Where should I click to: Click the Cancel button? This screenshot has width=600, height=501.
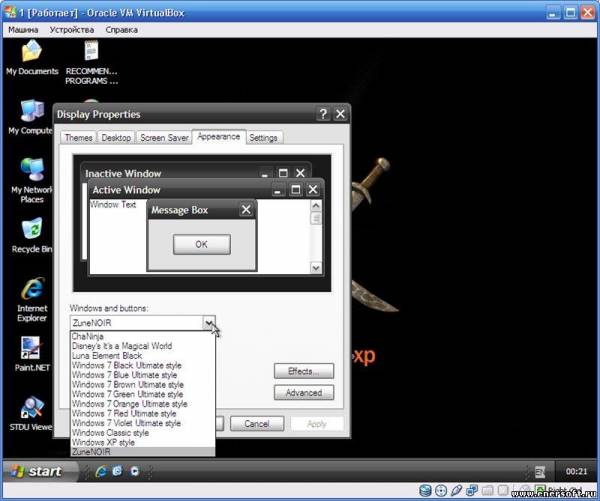coord(257,424)
